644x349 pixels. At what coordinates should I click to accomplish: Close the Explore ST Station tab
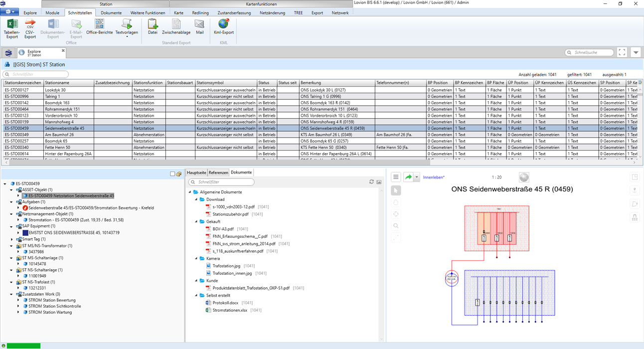coord(63,50)
